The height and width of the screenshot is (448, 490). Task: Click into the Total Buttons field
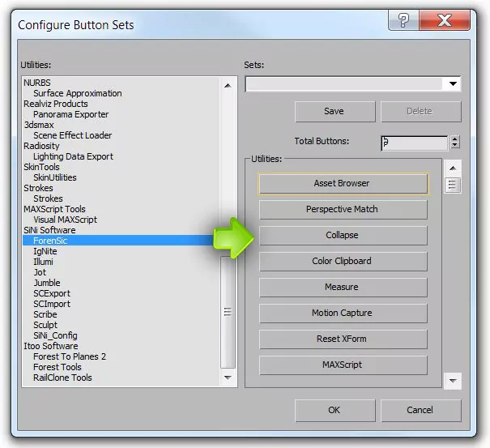[x=414, y=143]
